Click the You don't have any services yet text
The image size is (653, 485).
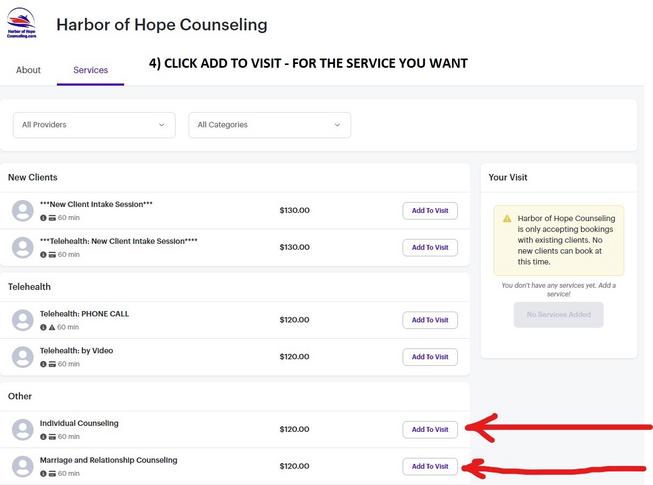coord(558,290)
